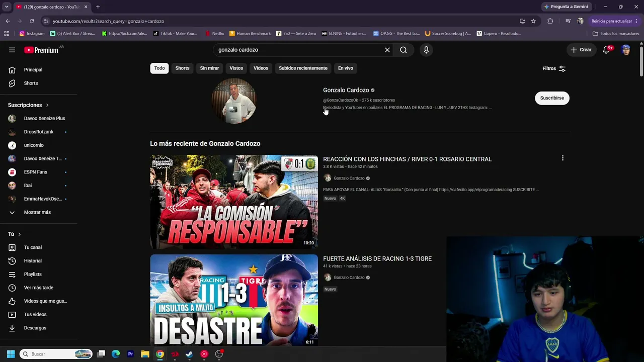The width and height of the screenshot is (644, 362).
Task: Subscribe to Gonzalo Cardozo with Suscribirse
Action: point(552,98)
